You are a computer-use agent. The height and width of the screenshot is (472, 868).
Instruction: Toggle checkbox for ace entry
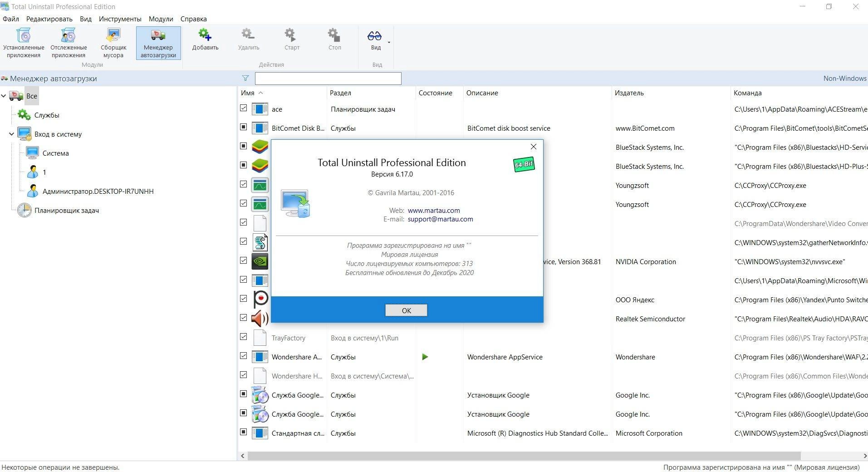[244, 108]
